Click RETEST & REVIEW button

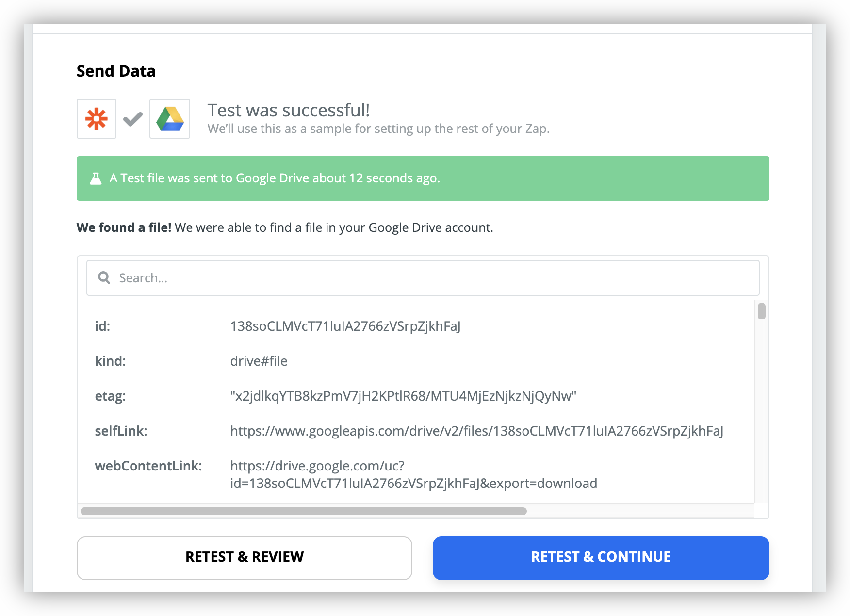point(245,558)
